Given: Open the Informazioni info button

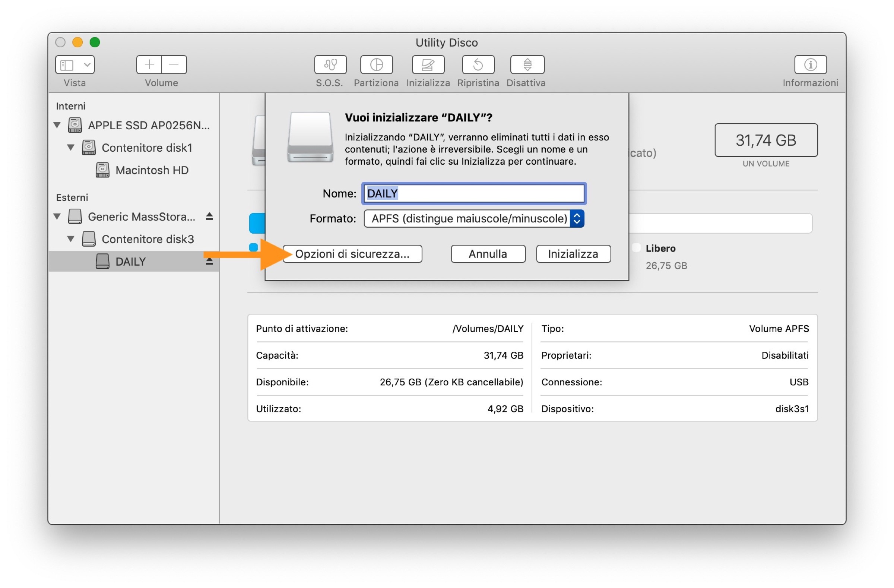Looking at the screenshot, I should click(x=810, y=64).
